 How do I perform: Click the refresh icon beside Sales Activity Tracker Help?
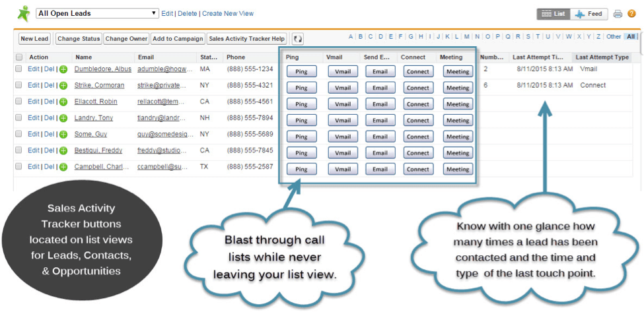tap(298, 40)
